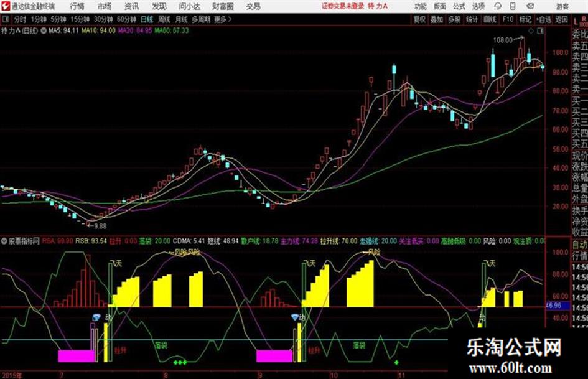Click the 证券交易未登录 status text
The image size is (588, 379).
click(x=343, y=6)
